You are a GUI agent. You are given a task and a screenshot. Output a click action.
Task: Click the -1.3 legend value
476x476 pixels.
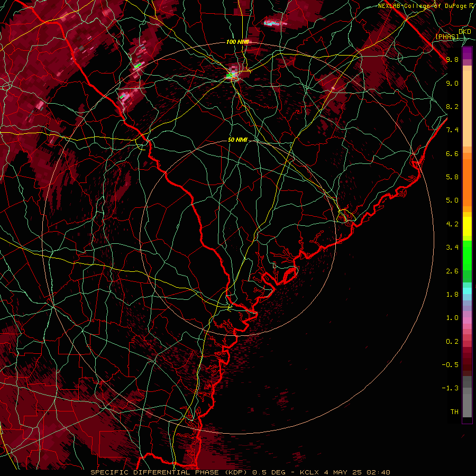click(x=450, y=389)
